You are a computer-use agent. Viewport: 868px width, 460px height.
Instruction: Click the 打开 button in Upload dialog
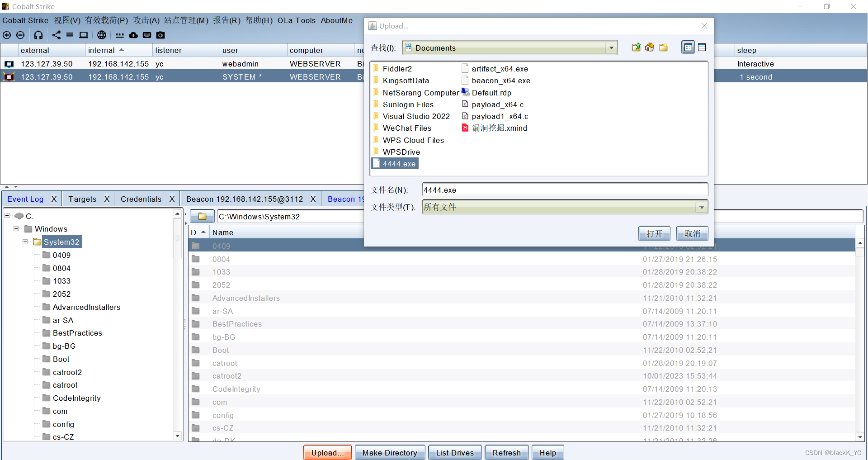click(654, 234)
